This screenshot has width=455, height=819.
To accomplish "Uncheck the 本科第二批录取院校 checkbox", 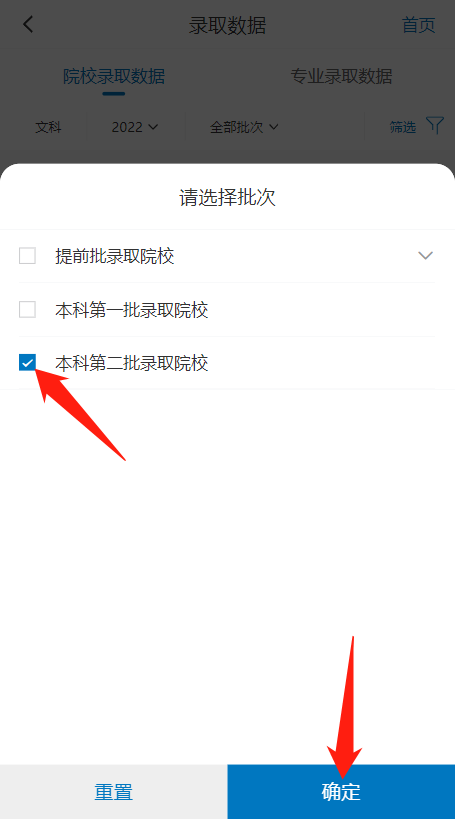I will pyautogui.click(x=27, y=362).
